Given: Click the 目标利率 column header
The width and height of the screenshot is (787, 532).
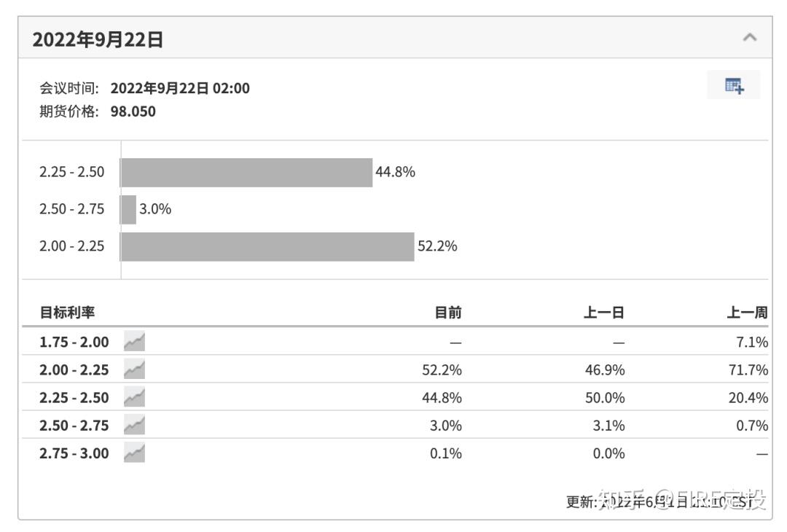Looking at the screenshot, I should tap(67, 313).
